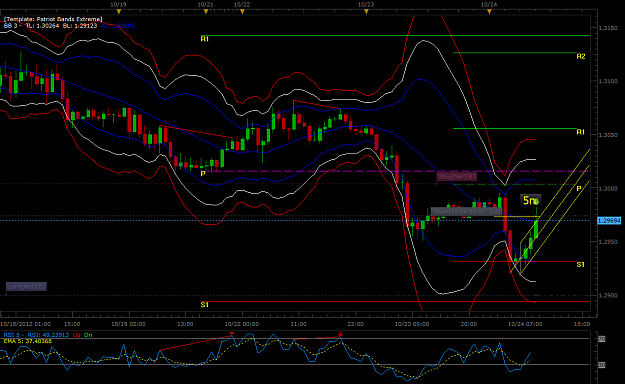Image resolution: width=625 pixels, height=384 pixels.
Task: Click the 15:00 time axis label
Action: click(x=72, y=324)
